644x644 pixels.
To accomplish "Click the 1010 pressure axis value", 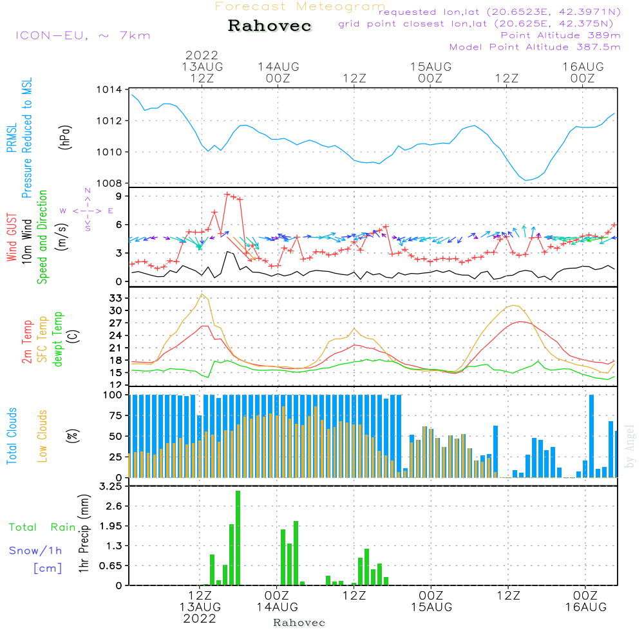I will click(109, 152).
